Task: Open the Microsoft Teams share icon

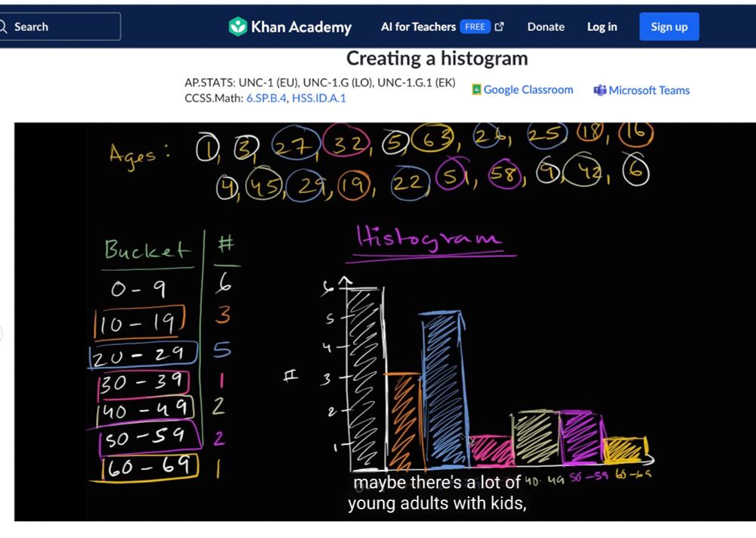Action: point(598,90)
